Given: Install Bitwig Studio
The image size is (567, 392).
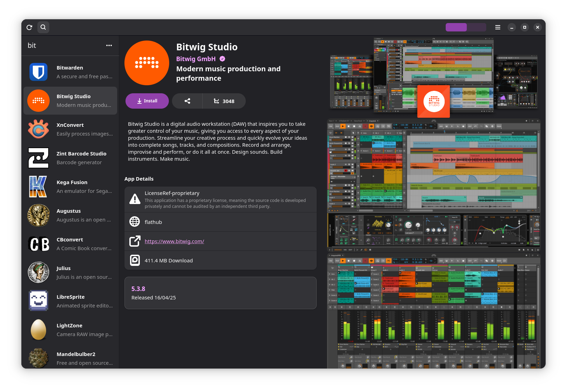Looking at the screenshot, I should [x=147, y=101].
